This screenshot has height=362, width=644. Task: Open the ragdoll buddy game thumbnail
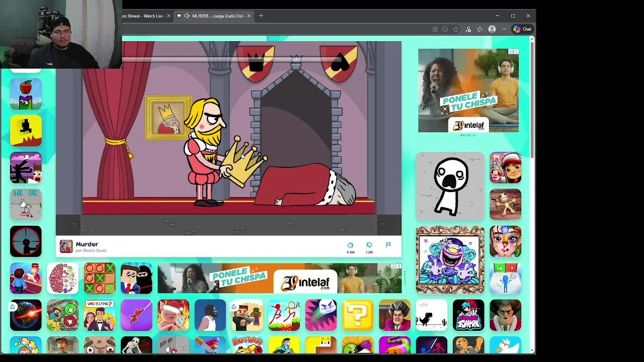(x=505, y=204)
